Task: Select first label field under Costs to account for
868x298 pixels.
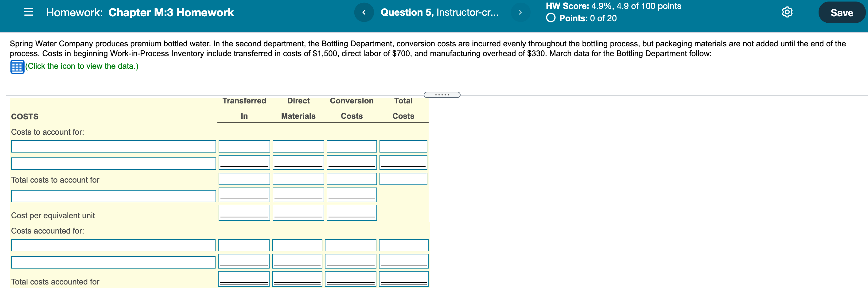Action: coord(114,146)
